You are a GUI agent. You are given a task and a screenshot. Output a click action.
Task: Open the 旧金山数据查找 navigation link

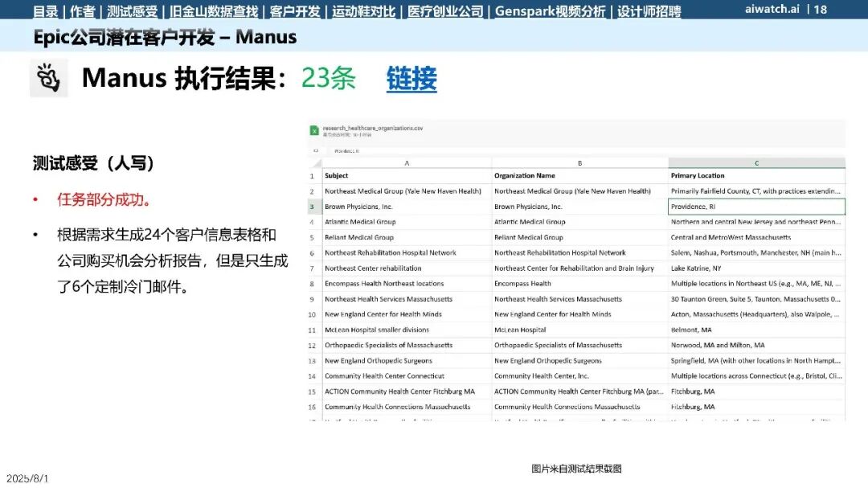click(214, 11)
